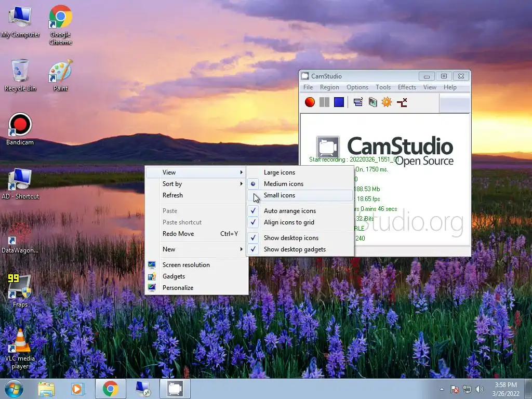Viewport: 532px width, 399px height.
Task: Click the volume speaker tray icon
Action: coord(479,389)
